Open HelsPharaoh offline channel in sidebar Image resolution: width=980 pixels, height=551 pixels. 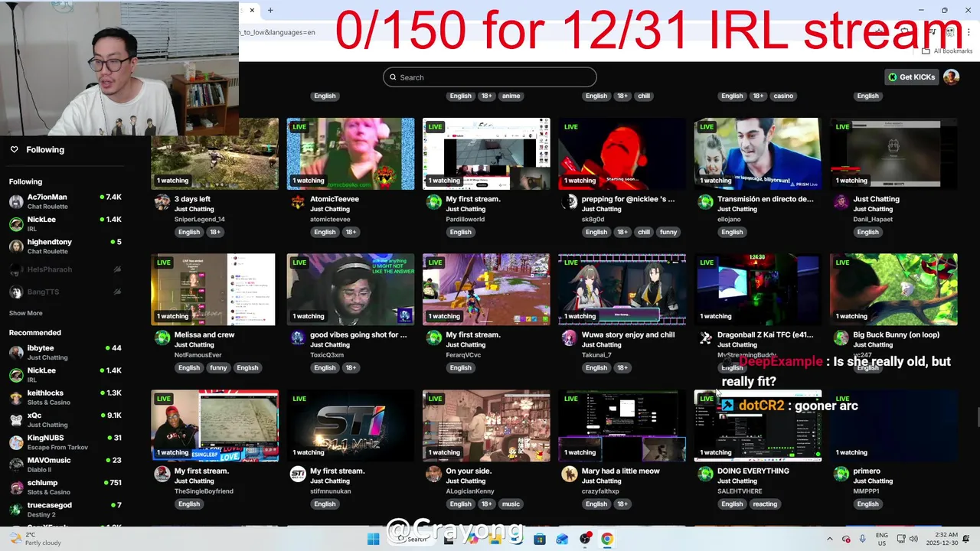click(x=65, y=269)
